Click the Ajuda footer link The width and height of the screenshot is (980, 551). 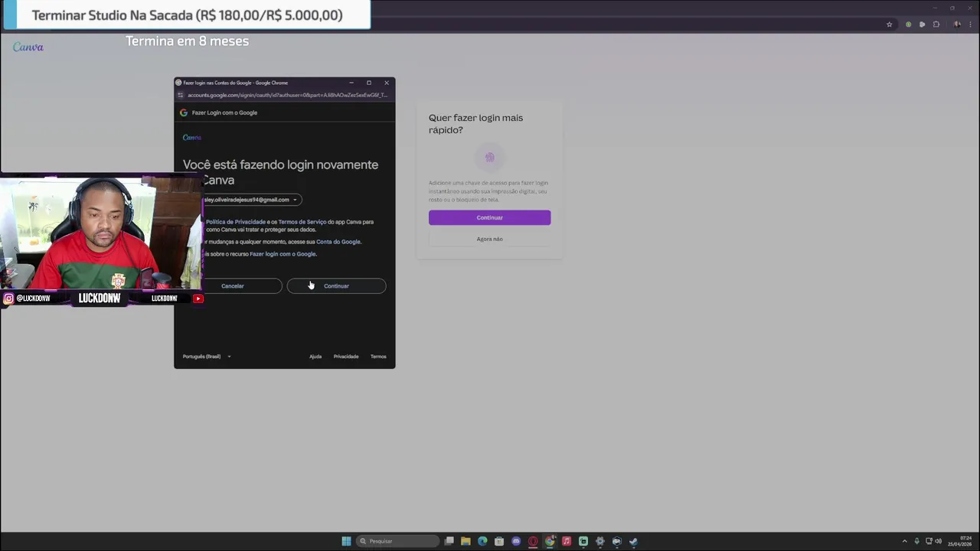[x=315, y=357]
